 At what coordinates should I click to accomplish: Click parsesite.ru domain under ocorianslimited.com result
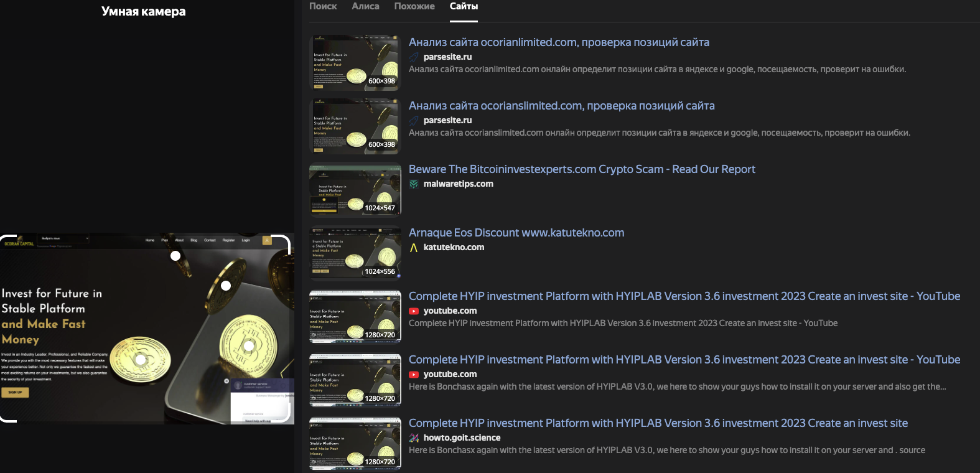(447, 121)
